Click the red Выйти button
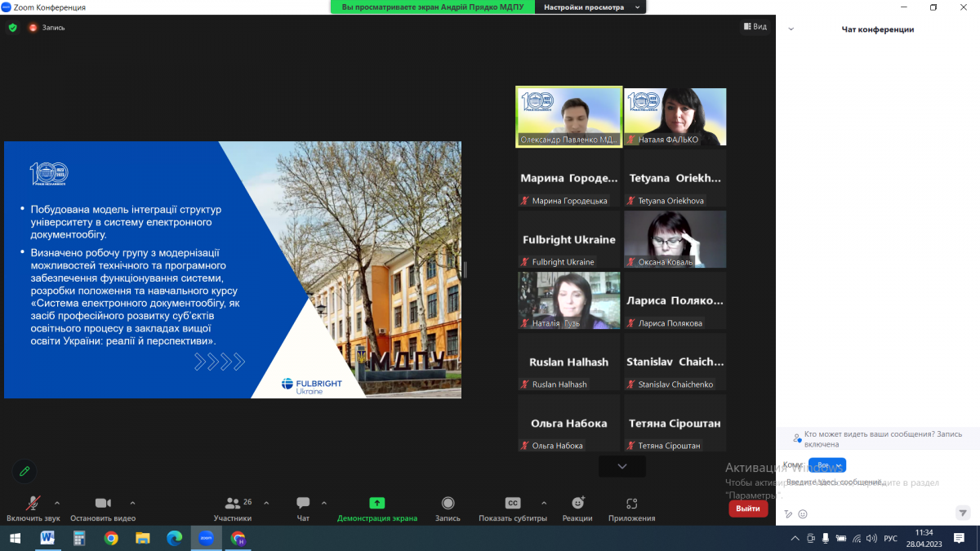980x551 pixels. 747,509
